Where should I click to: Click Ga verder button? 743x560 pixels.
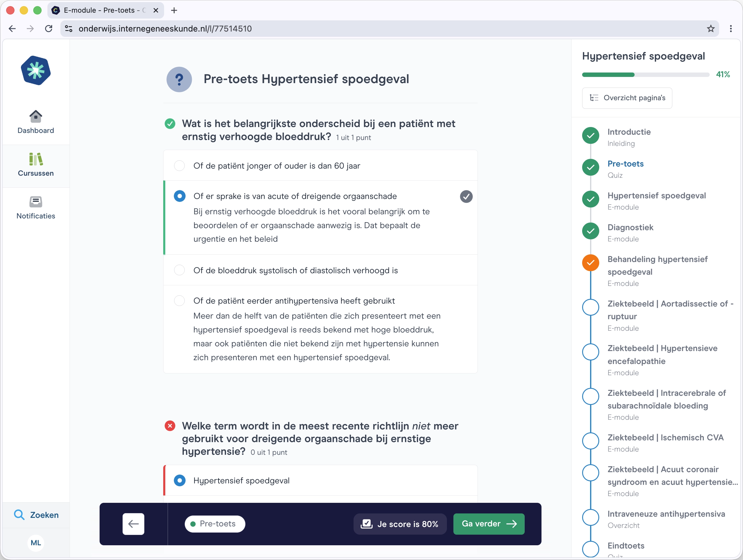[488, 524]
